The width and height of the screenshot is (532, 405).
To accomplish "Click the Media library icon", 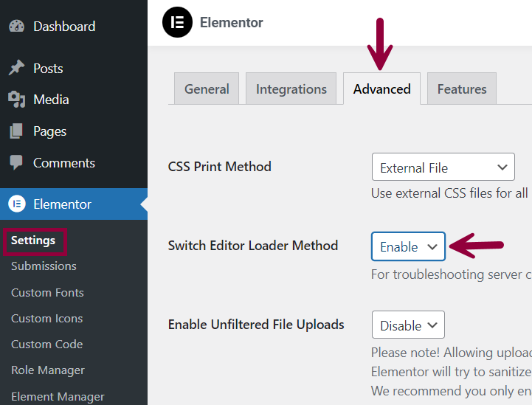I will [17, 100].
